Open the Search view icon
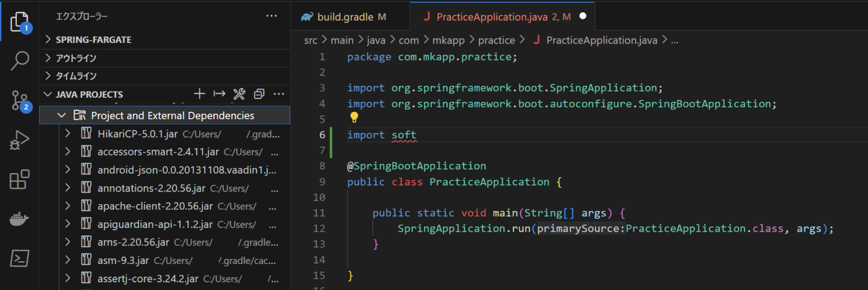 point(19,60)
